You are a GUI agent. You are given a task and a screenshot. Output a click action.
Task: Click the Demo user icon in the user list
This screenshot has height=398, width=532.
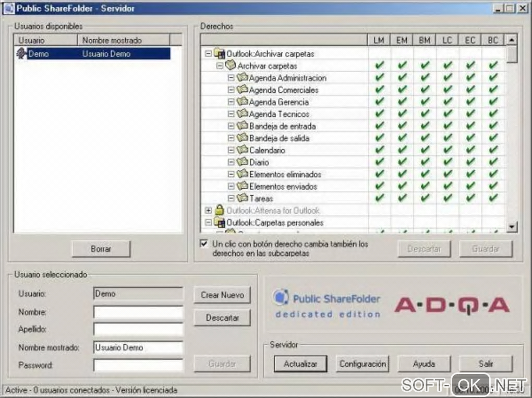pyautogui.click(x=21, y=54)
